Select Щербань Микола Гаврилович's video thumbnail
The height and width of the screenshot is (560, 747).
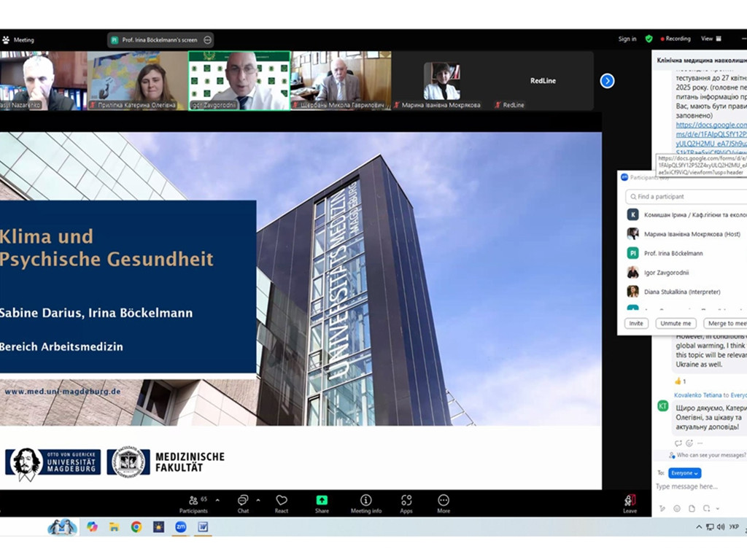pos(341,81)
